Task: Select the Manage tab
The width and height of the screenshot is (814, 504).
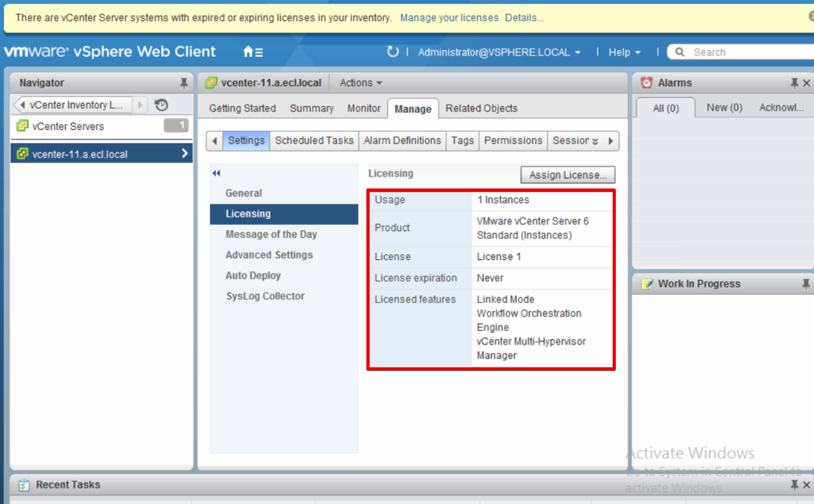Action: coord(413,108)
